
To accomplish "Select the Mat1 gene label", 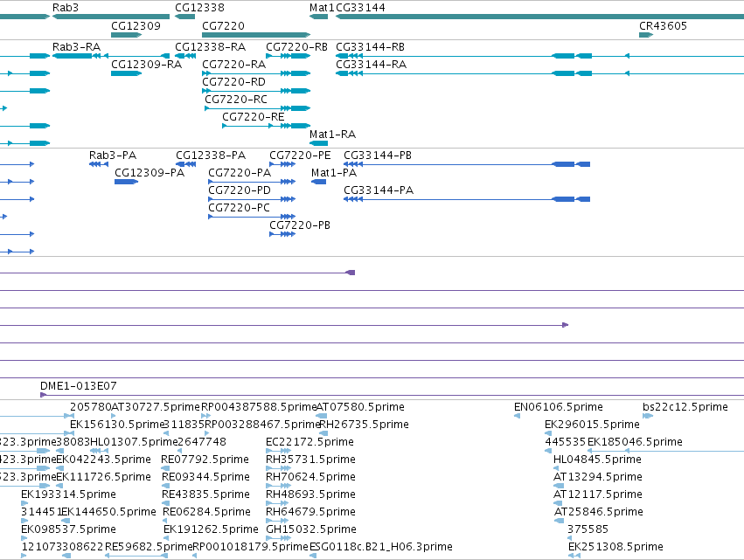I will click(322, 8).
